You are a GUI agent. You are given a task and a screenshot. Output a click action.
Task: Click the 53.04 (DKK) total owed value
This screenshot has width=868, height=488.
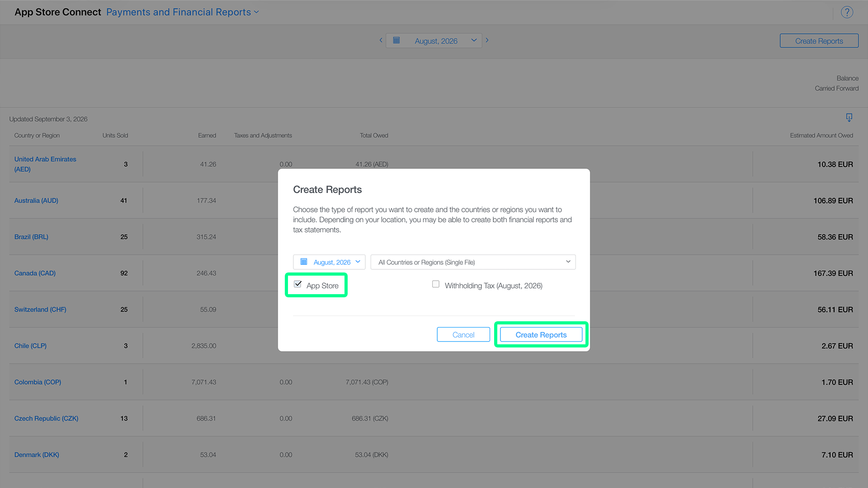(x=372, y=455)
